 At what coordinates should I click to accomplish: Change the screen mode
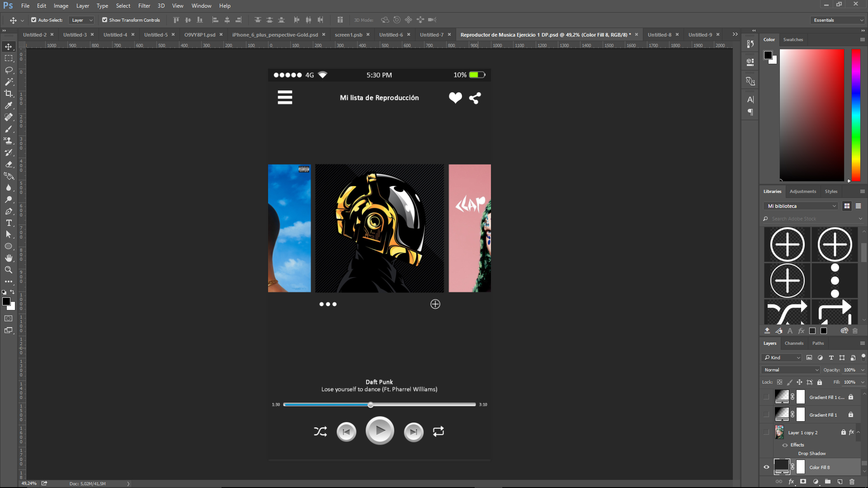pos(9,330)
